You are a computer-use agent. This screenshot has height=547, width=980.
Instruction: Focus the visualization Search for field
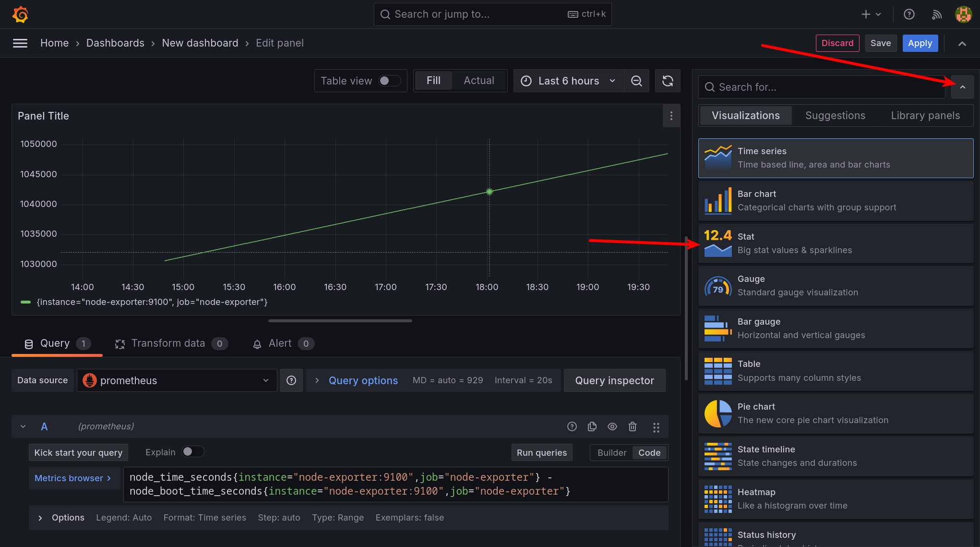click(x=822, y=87)
